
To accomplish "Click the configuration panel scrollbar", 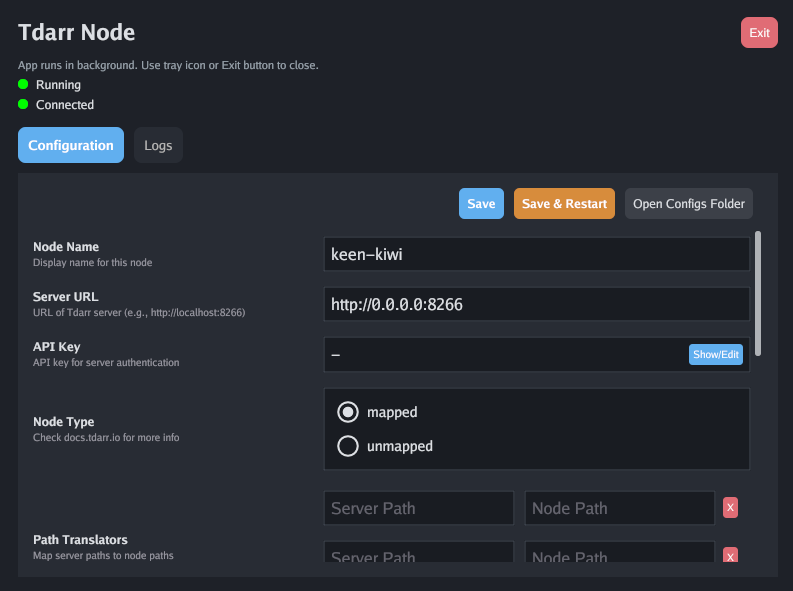I will [x=758, y=293].
